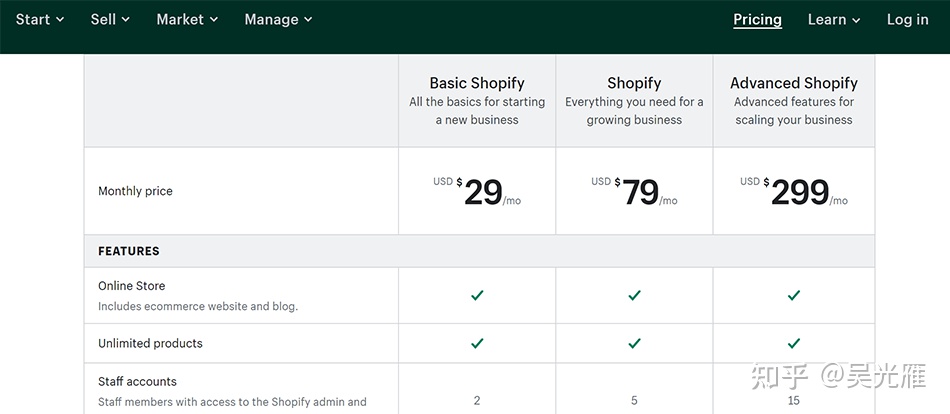This screenshot has width=950, height=414.
Task: Click 'Staff members with access' description text
Action: (x=232, y=401)
